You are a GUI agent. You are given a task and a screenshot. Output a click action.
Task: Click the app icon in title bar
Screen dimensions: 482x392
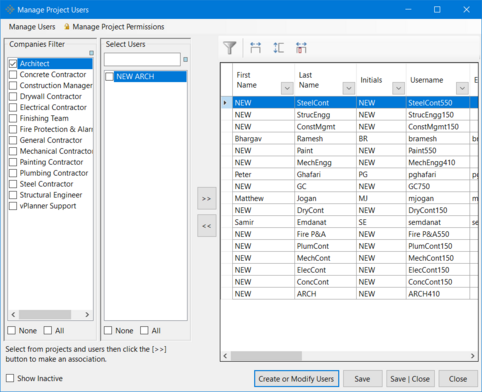10,9
